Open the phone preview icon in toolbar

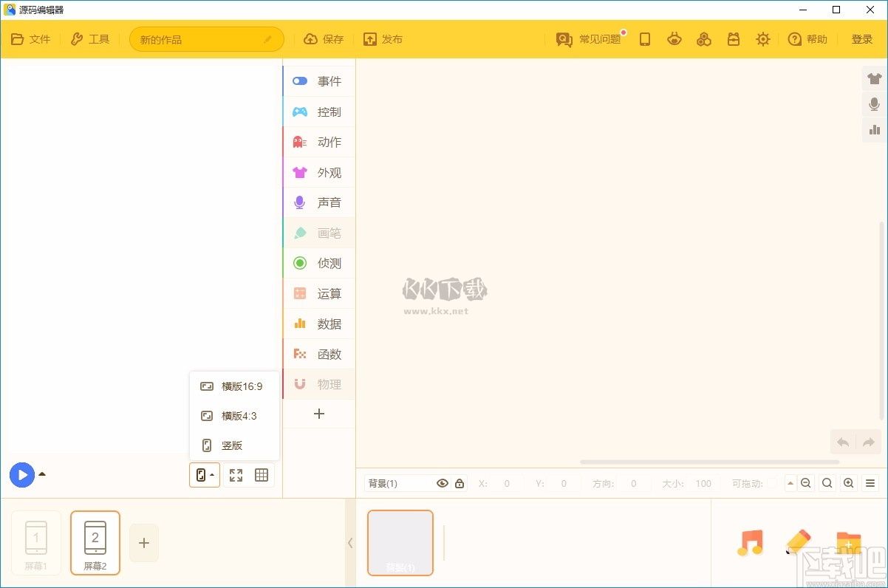click(645, 39)
